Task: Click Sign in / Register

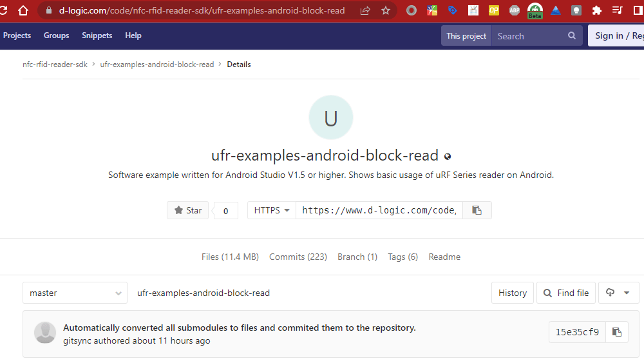Action: tap(616, 35)
